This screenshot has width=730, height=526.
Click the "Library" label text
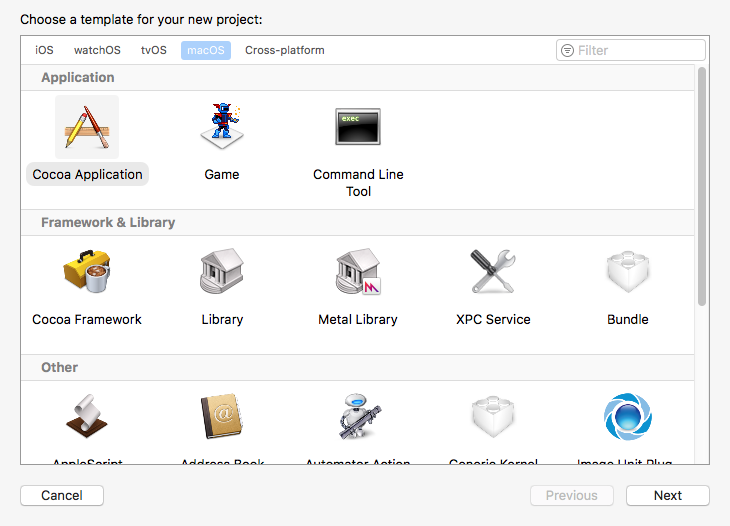(222, 320)
